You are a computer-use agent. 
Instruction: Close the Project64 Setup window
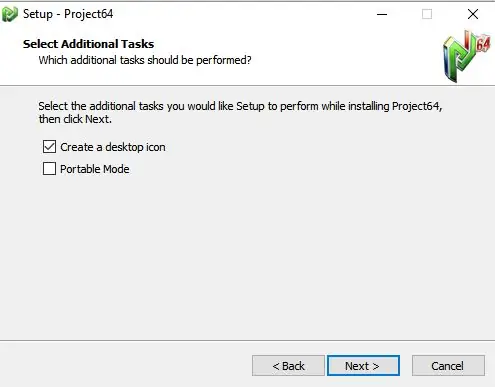473,14
